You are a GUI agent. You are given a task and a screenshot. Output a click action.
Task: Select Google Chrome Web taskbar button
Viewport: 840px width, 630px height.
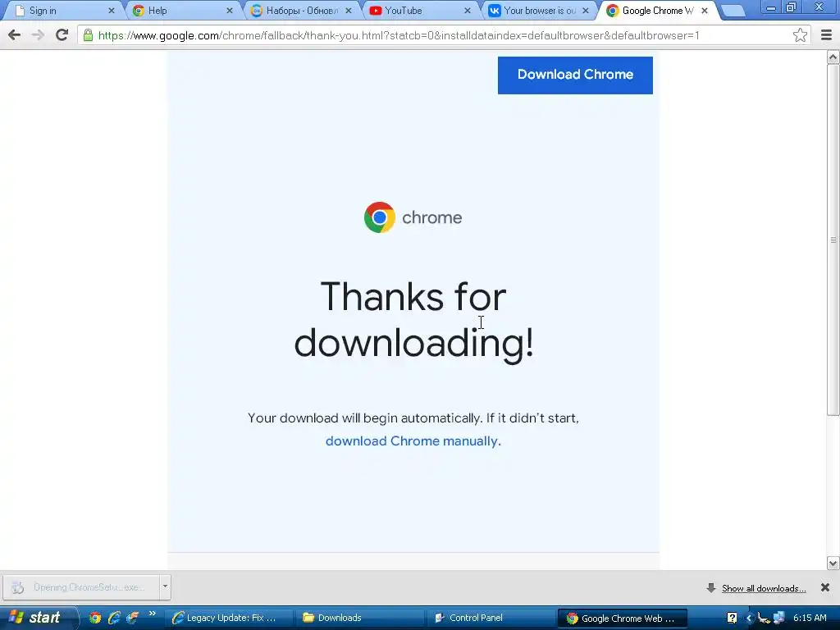623,619
